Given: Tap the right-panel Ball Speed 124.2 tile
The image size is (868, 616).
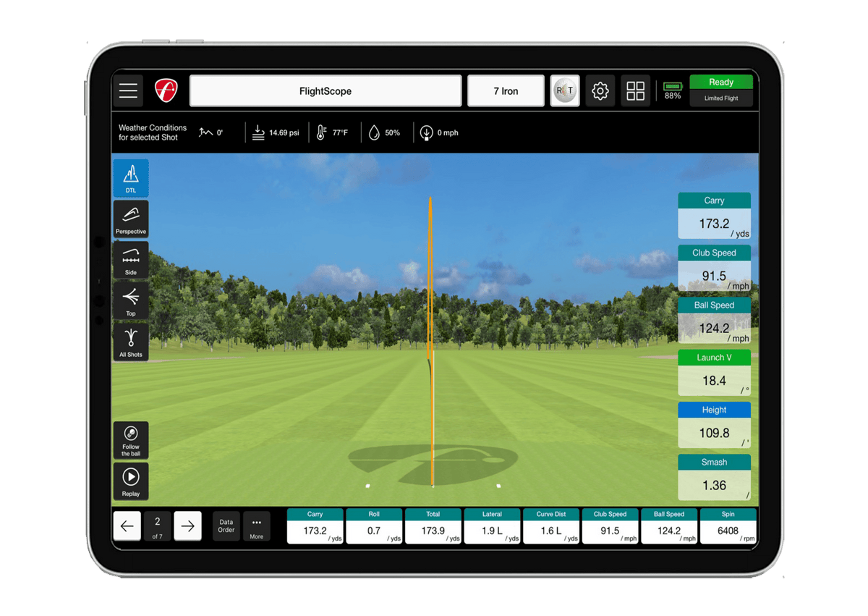Looking at the screenshot, I should point(714,320).
